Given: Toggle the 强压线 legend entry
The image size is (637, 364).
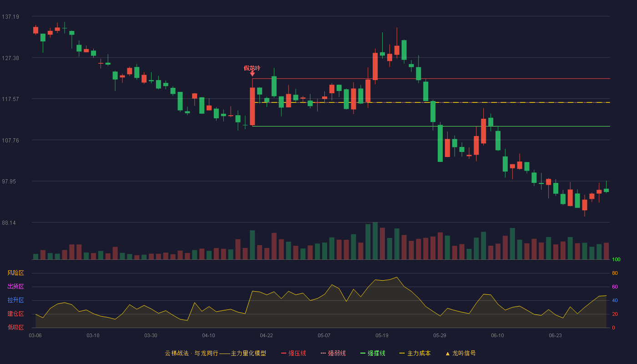Looking at the screenshot, I should (293, 353).
